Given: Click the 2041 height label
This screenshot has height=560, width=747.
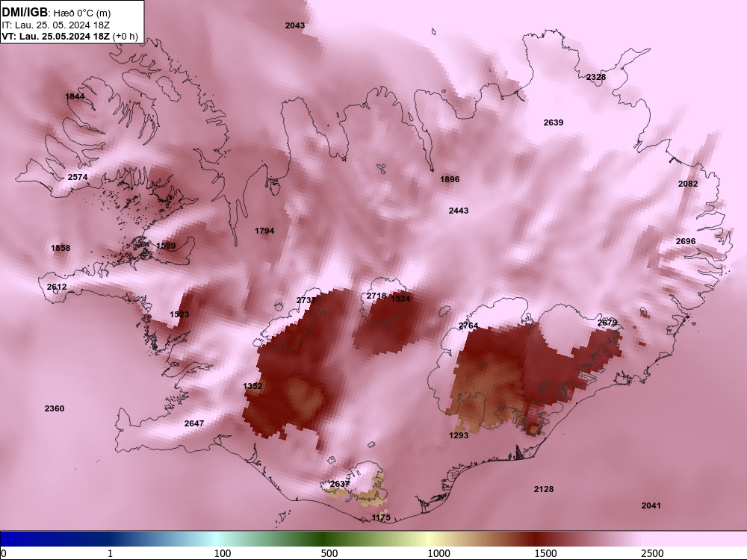Looking at the screenshot, I should click(651, 505).
